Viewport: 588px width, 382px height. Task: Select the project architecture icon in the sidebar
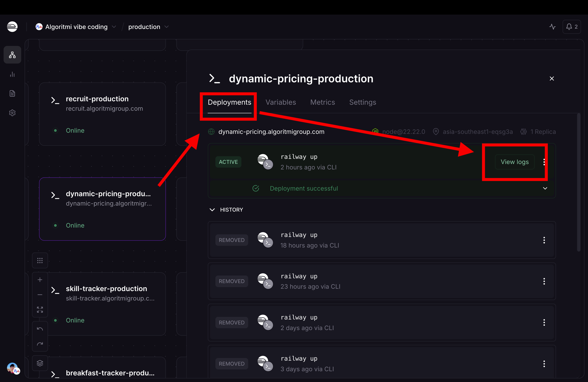12,55
